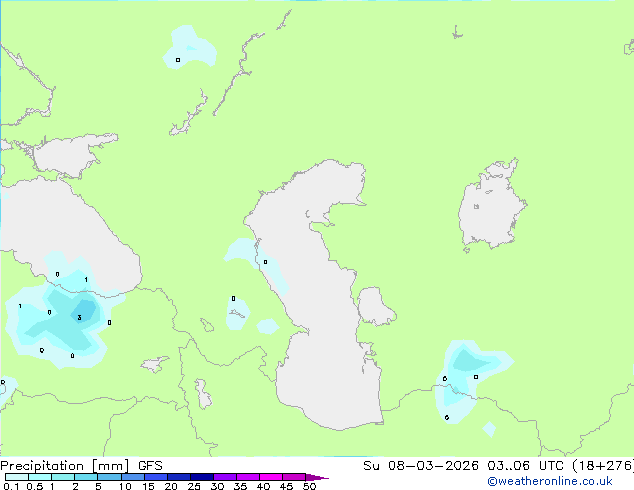Select the above-50 mm arrow tip

point(317,477)
